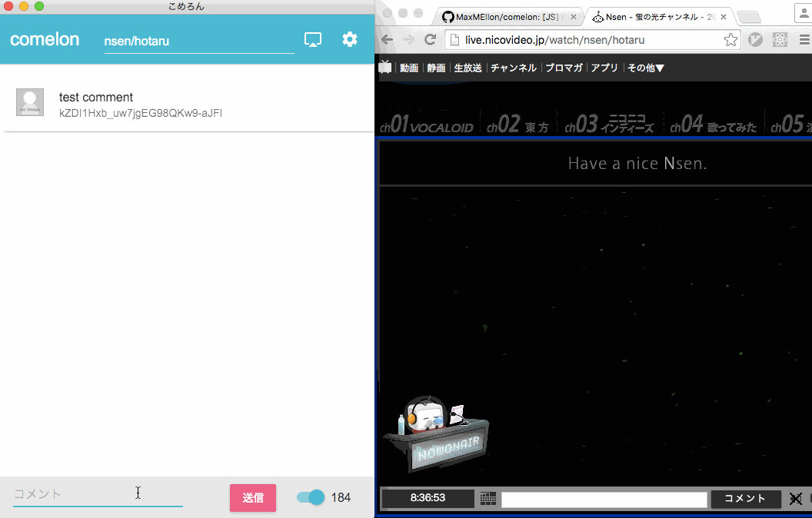Click the React DevTools extension icon
Screen dimensions: 812x518
point(780,40)
